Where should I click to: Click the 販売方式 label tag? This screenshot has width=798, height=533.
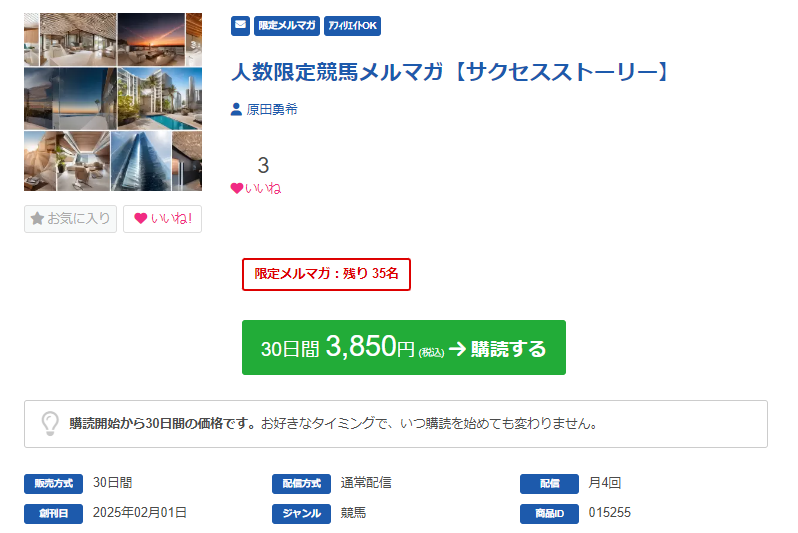point(54,484)
